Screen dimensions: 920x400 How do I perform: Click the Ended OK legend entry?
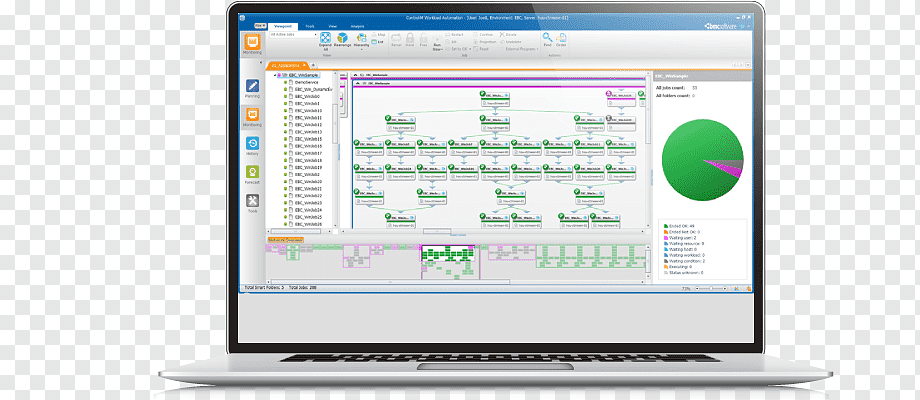tap(679, 225)
